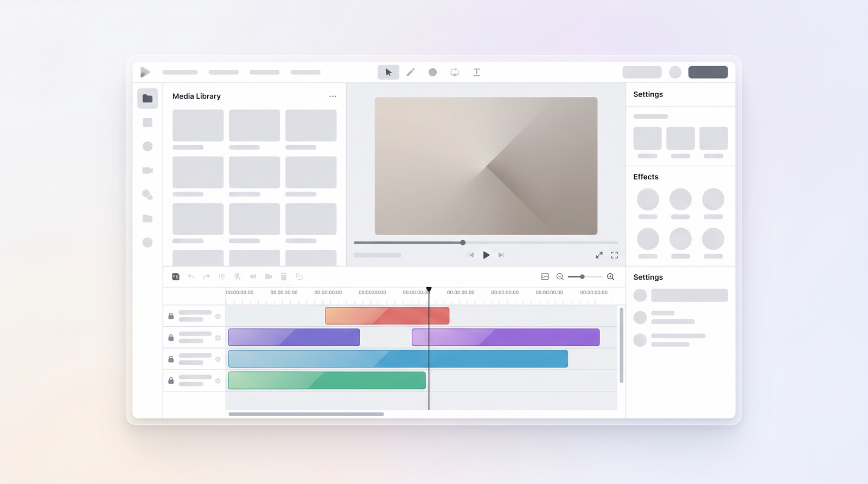The width and height of the screenshot is (868, 484).
Task: Open the round avatar in top bar
Action: (x=675, y=72)
